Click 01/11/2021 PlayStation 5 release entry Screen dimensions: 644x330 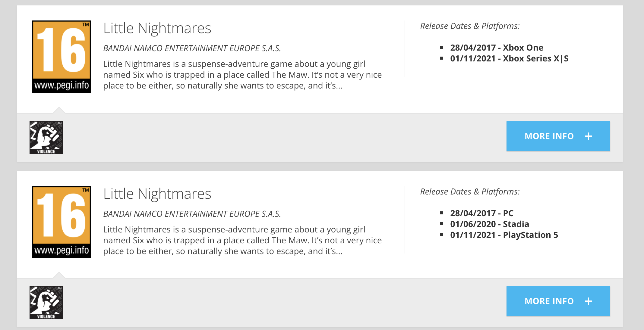[504, 235]
